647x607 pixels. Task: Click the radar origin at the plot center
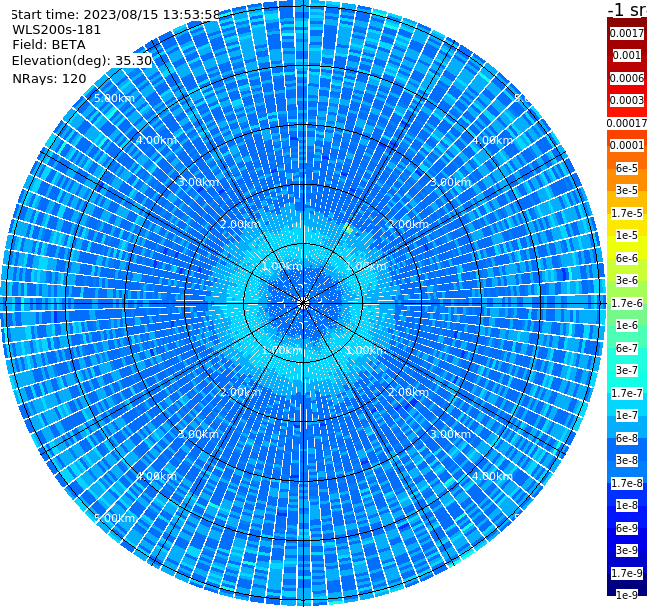click(x=303, y=303)
